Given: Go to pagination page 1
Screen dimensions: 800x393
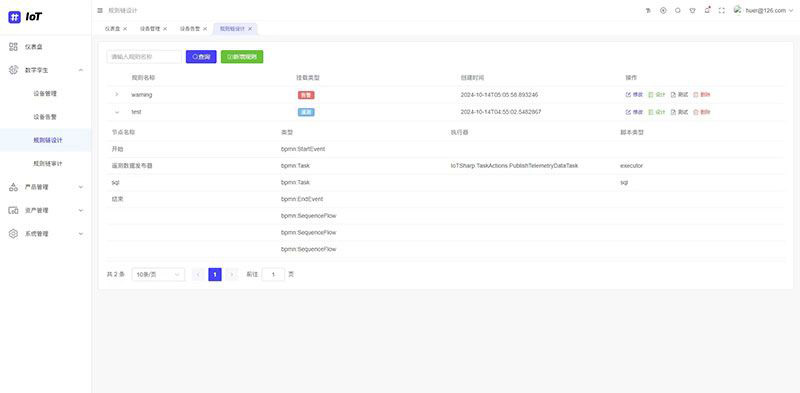Looking at the screenshot, I should tap(215, 275).
